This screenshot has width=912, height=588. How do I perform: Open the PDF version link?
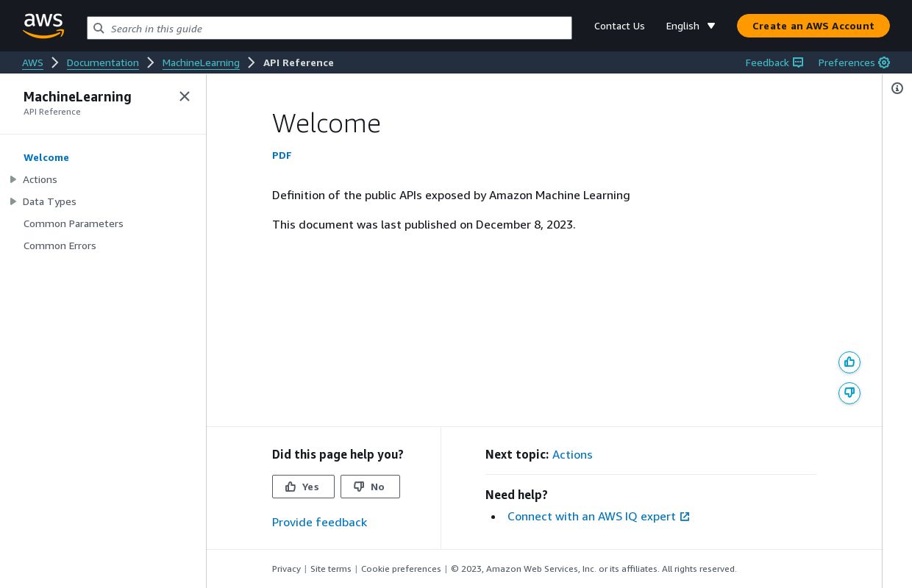tap(282, 155)
